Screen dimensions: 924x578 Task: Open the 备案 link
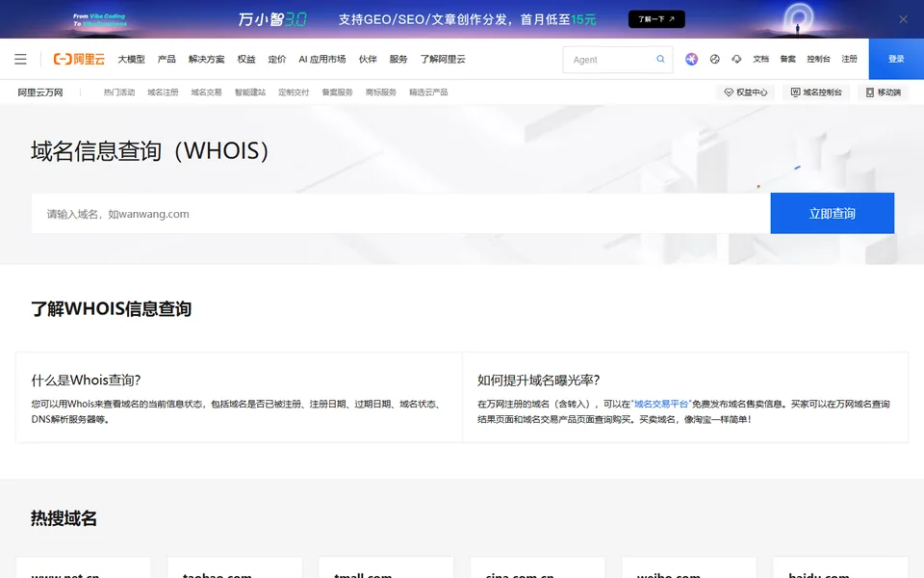click(x=788, y=59)
